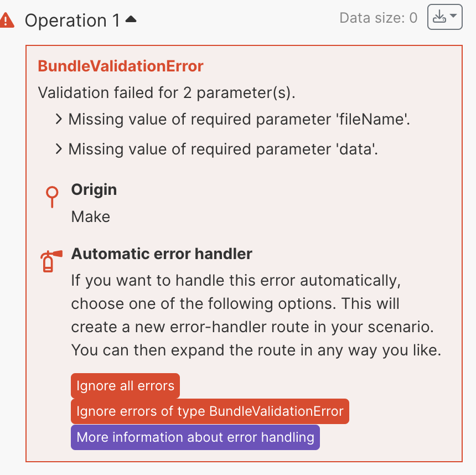Click the error handler description paragraph
Screen dimensions: 476x475
[x=256, y=316]
